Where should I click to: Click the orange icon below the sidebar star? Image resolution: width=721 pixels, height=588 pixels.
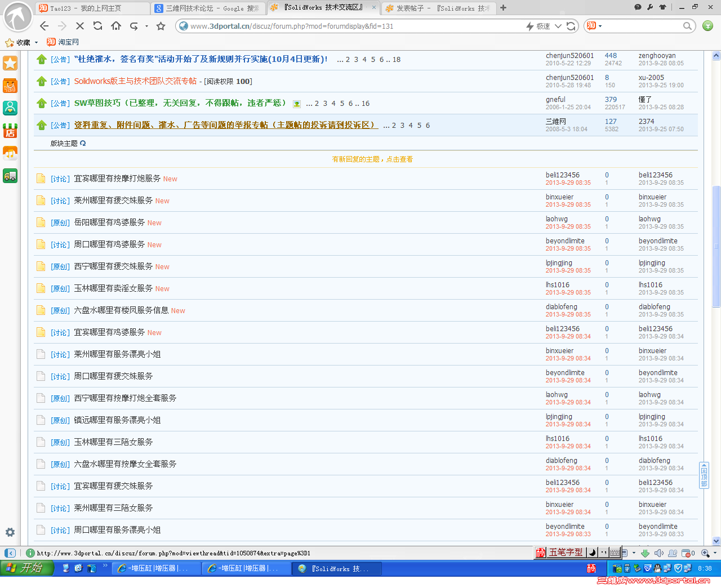point(10,86)
